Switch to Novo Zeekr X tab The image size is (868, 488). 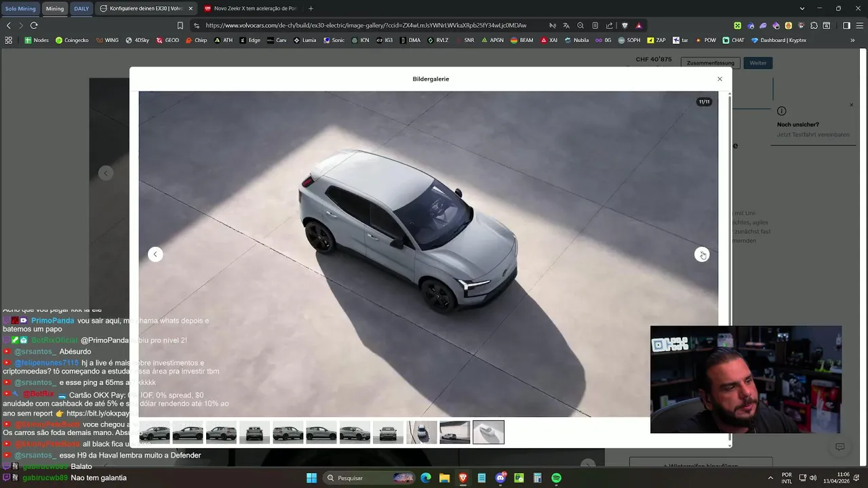click(251, 9)
